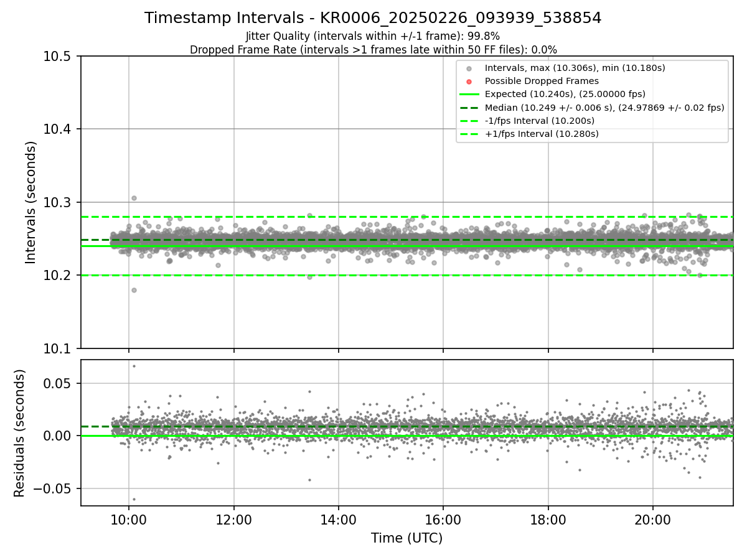The image size is (747, 560).
Task: Click the red dot marker in the legend
Action: [x=469, y=82]
